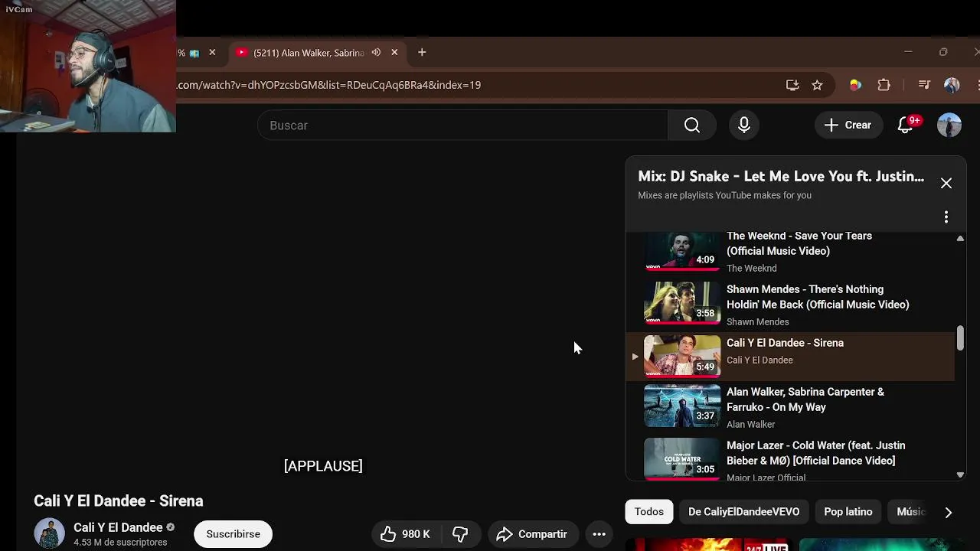Show more filter chips with right arrow
980x551 pixels.
(x=948, y=512)
